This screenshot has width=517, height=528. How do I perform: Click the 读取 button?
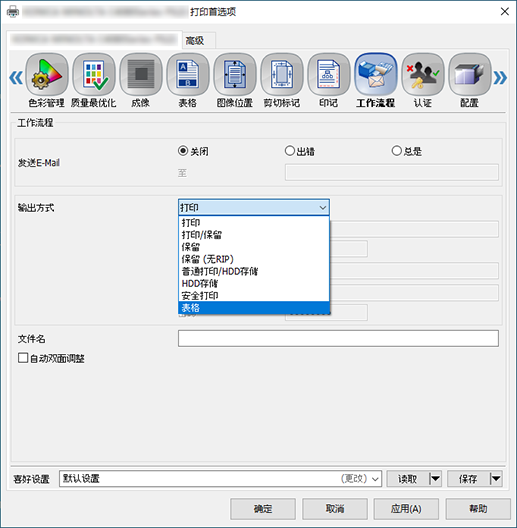click(408, 478)
